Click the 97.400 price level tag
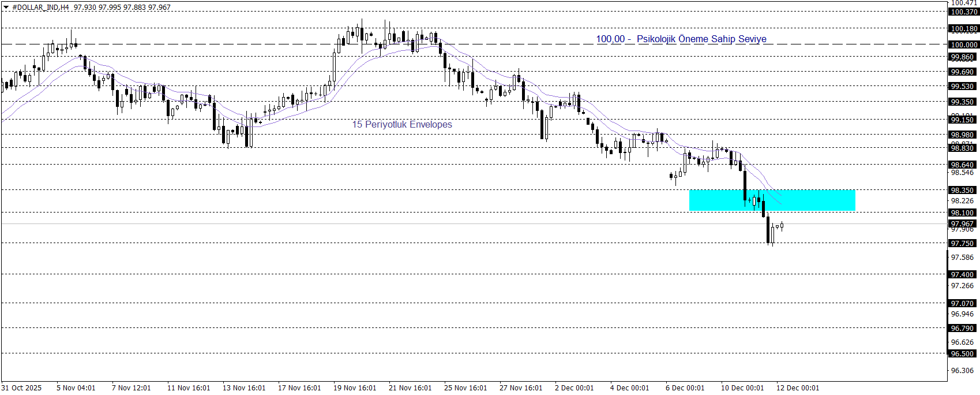The height and width of the screenshot is (395, 980). coord(962,274)
